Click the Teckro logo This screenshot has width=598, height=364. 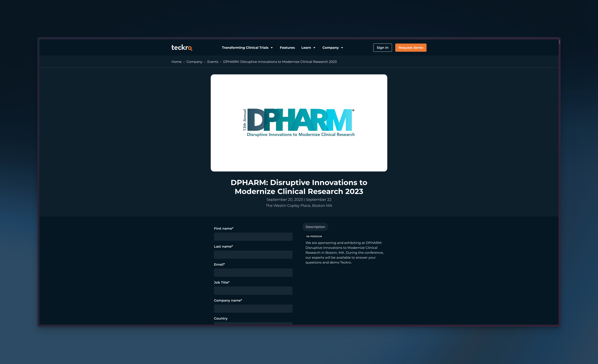click(x=181, y=48)
